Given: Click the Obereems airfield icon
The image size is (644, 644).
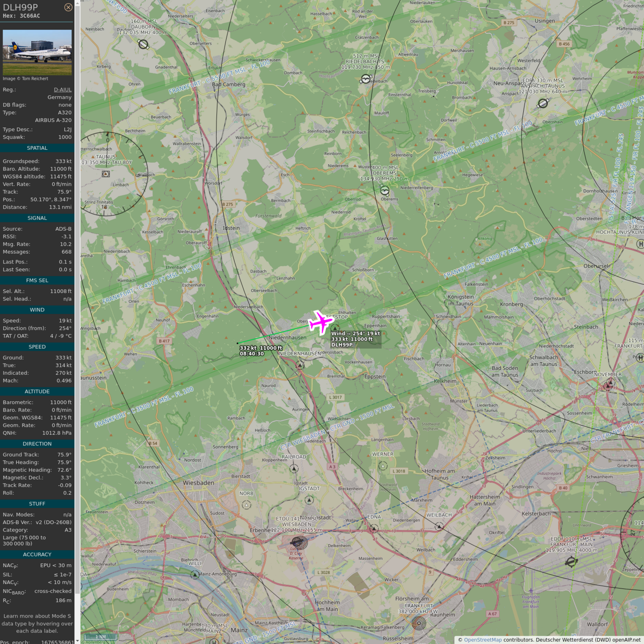Looking at the screenshot, I should 385,191.
